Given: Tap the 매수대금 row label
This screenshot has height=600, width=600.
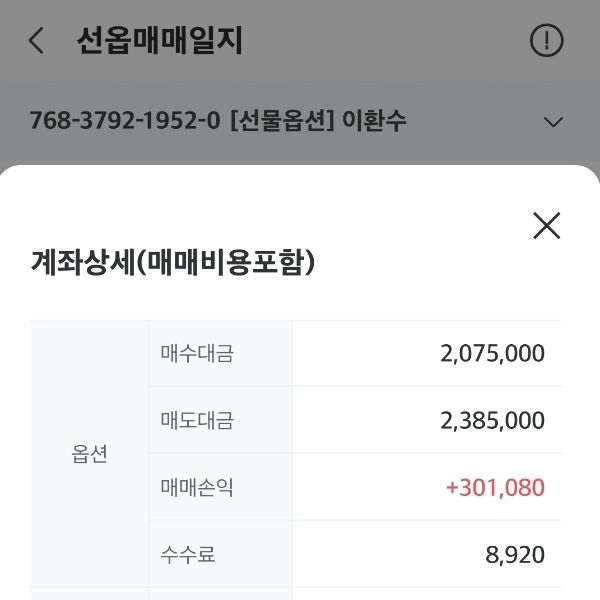Looking at the screenshot, I should click(197, 353).
